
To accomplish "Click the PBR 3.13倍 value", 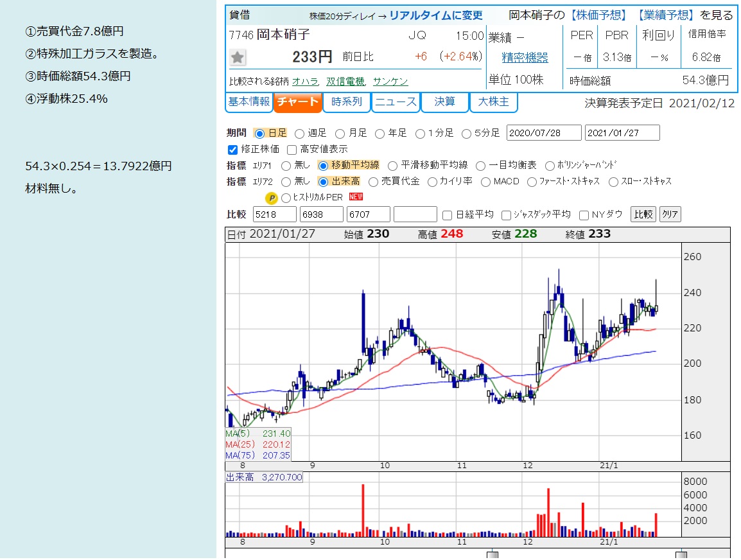I will [x=616, y=57].
